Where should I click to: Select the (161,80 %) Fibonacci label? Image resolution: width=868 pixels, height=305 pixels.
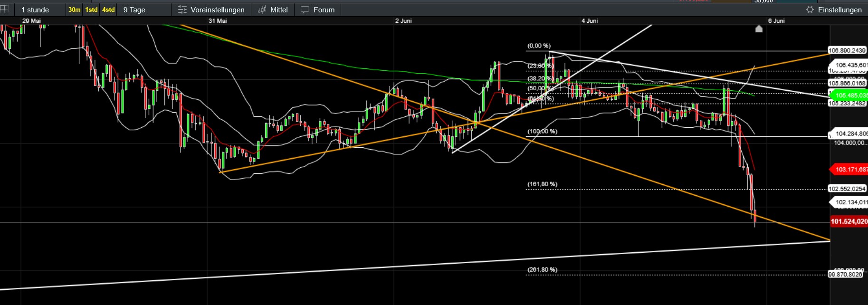542,184
